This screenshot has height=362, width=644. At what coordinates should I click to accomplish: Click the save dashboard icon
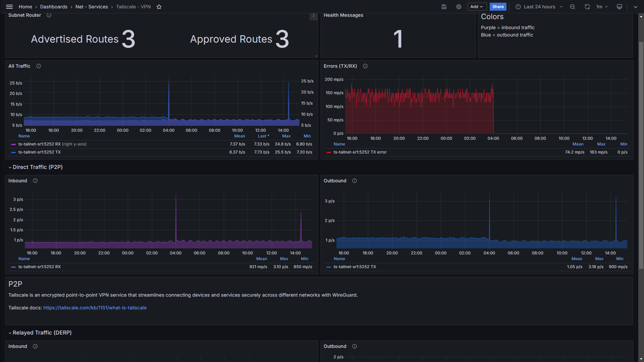(444, 7)
